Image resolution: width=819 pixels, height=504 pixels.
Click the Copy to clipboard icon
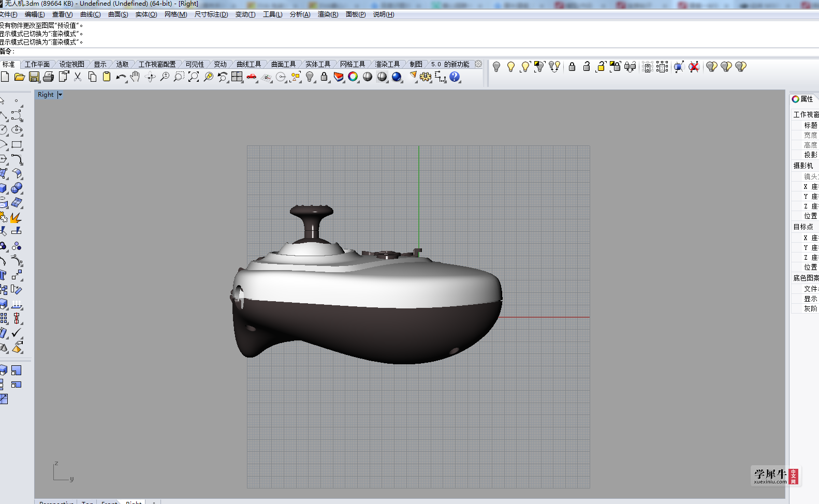click(92, 77)
